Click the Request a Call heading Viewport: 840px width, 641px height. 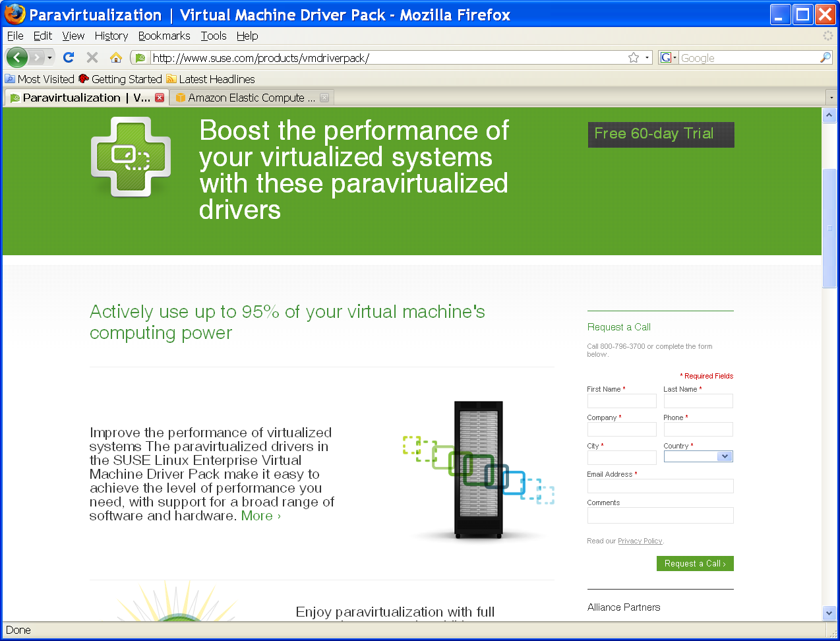[x=619, y=327]
